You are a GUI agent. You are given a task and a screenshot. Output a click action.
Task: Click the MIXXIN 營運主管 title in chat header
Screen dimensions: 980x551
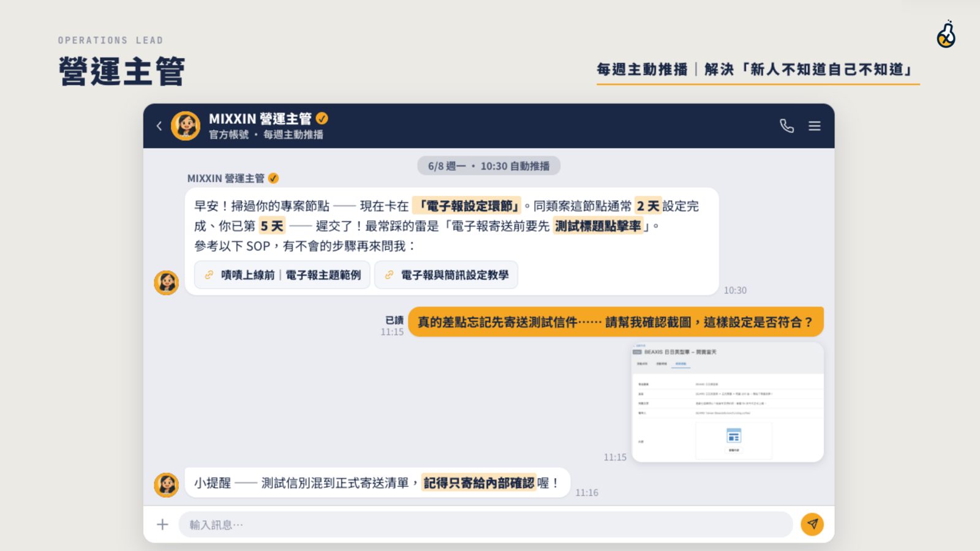[x=260, y=119]
